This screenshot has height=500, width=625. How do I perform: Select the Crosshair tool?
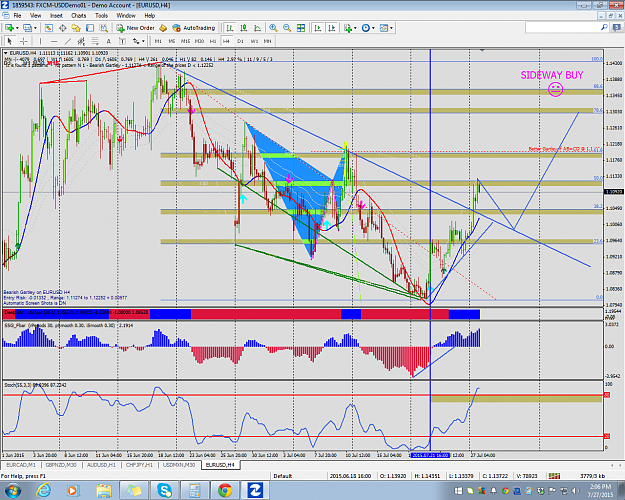(x=24, y=41)
